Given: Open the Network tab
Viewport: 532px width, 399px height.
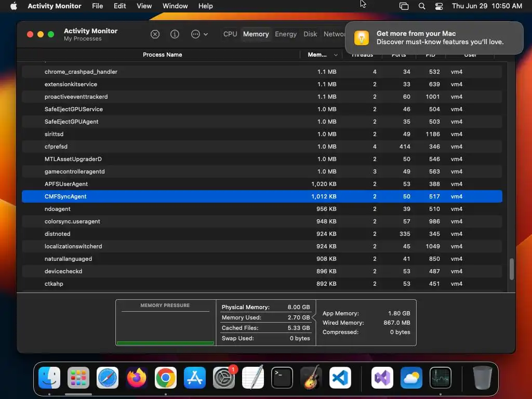Looking at the screenshot, I should click(x=334, y=34).
